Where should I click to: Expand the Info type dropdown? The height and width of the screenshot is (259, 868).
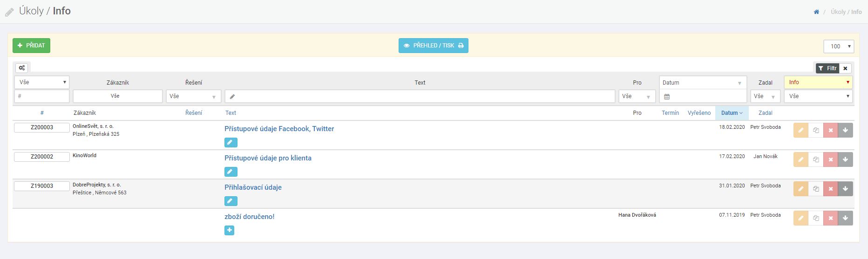click(818, 82)
